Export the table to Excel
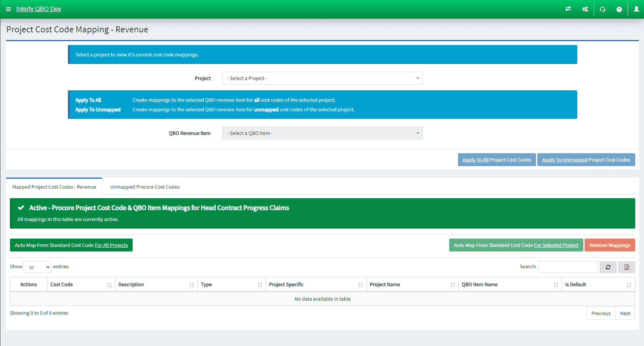The width and height of the screenshot is (644, 346). tap(626, 267)
